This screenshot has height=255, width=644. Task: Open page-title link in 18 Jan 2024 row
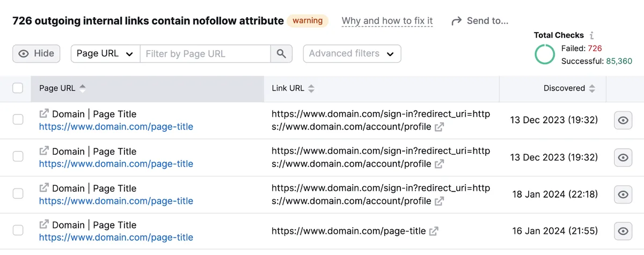click(x=116, y=201)
